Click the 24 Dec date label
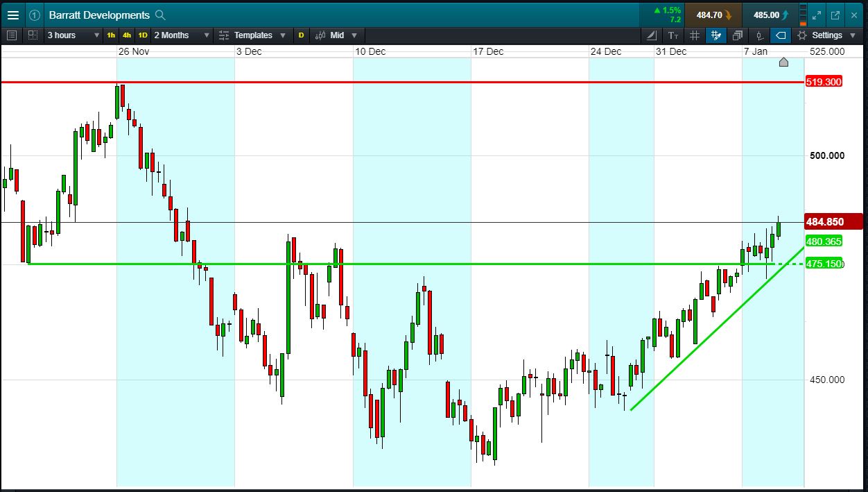 pyautogui.click(x=606, y=51)
